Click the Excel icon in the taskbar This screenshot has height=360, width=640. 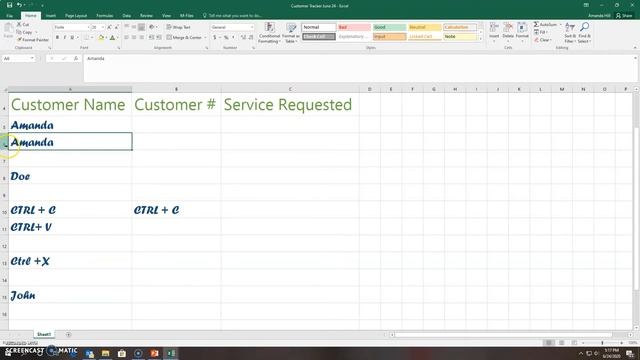click(x=171, y=353)
